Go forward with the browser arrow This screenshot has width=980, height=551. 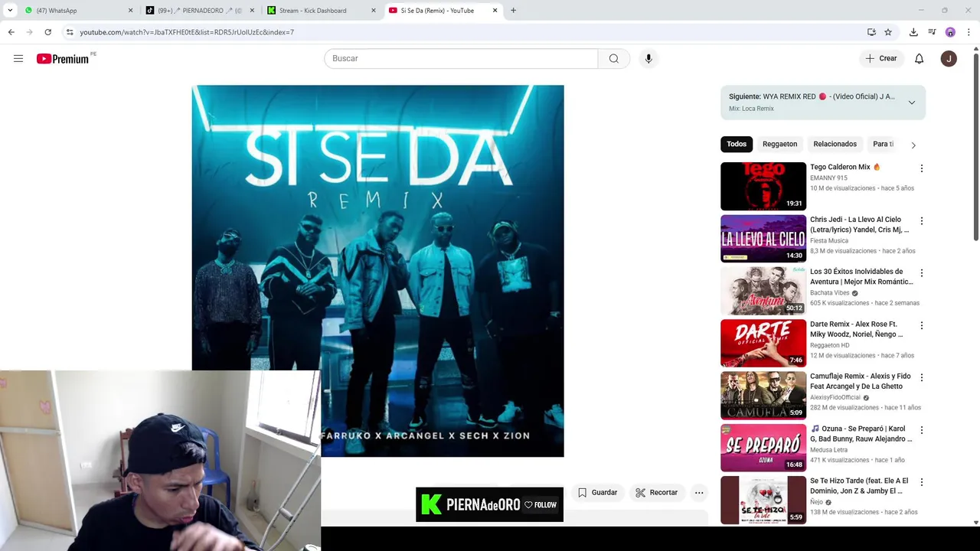point(29,32)
